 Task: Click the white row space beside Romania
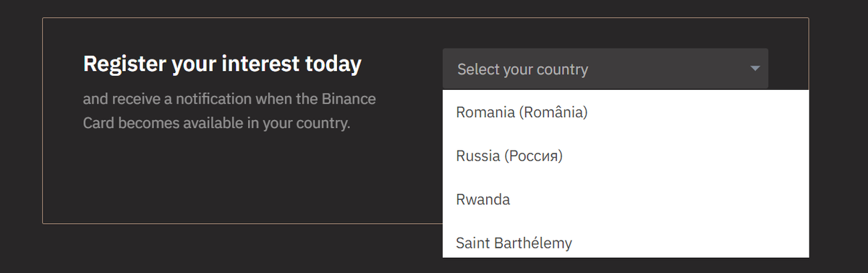coord(698,112)
